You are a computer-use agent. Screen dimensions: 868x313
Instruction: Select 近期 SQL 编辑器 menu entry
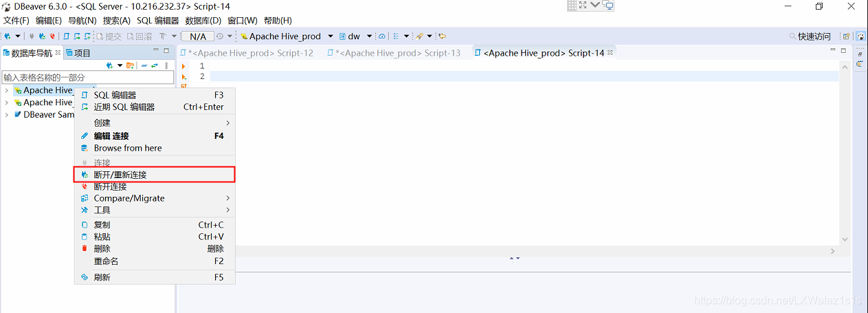[x=155, y=107]
